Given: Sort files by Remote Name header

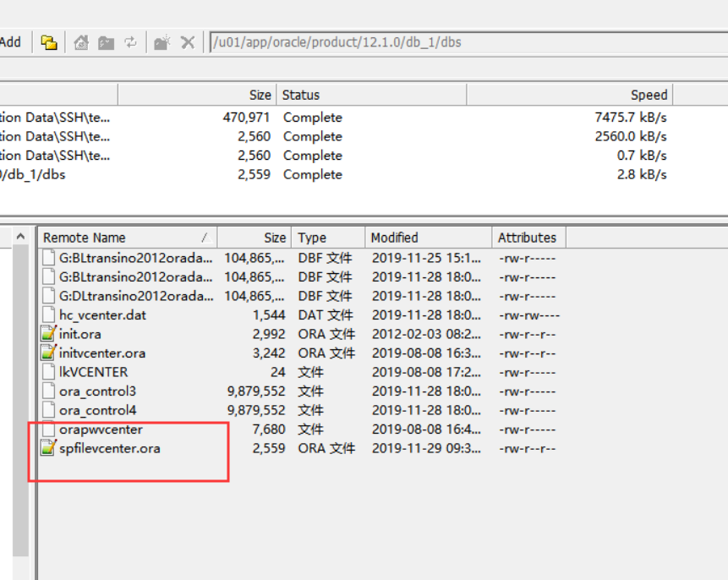Looking at the screenshot, I should 127,238.
